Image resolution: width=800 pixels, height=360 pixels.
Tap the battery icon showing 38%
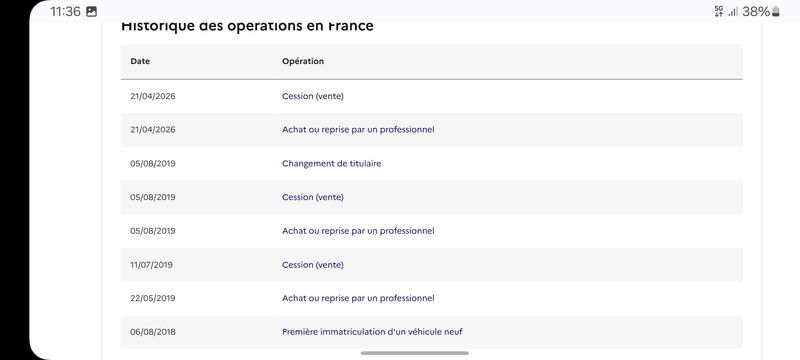[x=776, y=12]
